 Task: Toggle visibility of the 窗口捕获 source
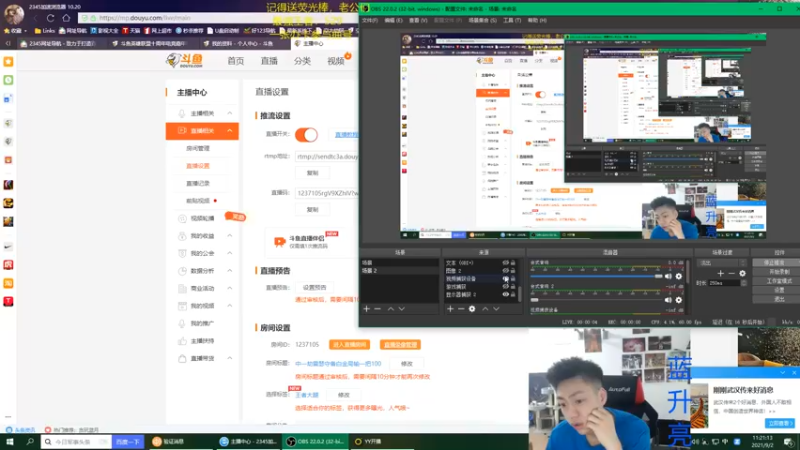(505, 286)
